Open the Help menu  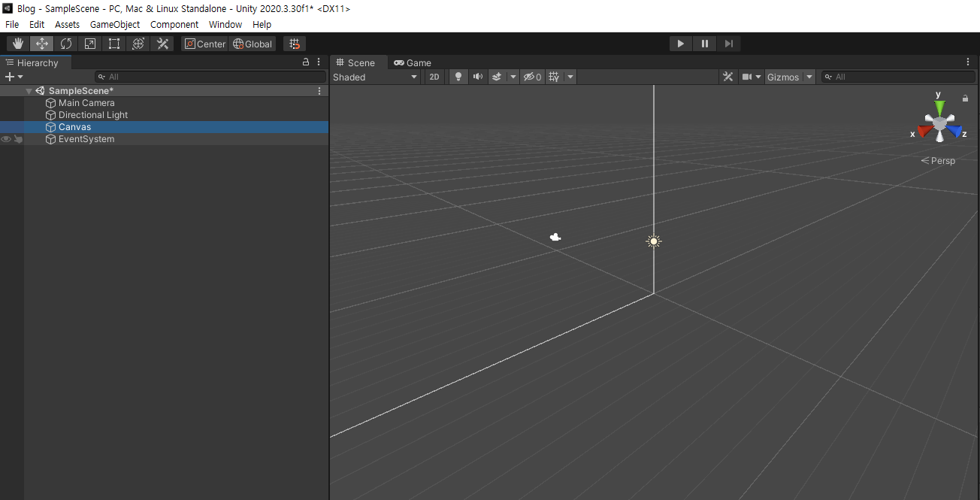[262, 24]
